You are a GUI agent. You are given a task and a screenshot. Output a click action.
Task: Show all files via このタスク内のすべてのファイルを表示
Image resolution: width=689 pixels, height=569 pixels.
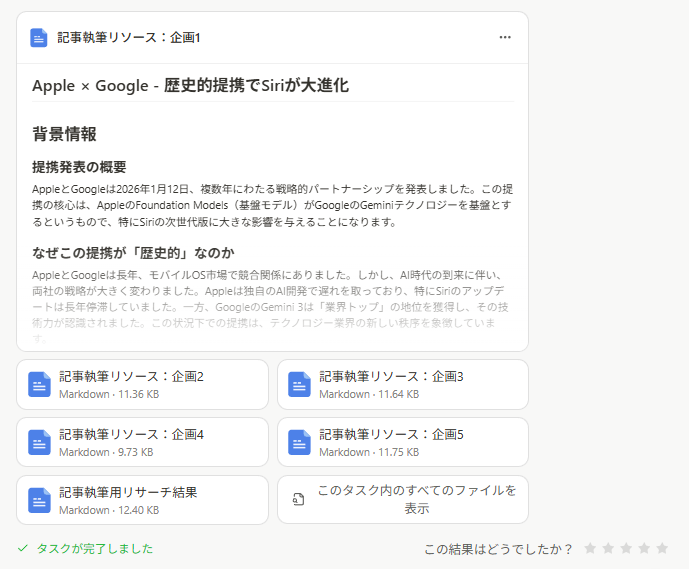(416, 499)
